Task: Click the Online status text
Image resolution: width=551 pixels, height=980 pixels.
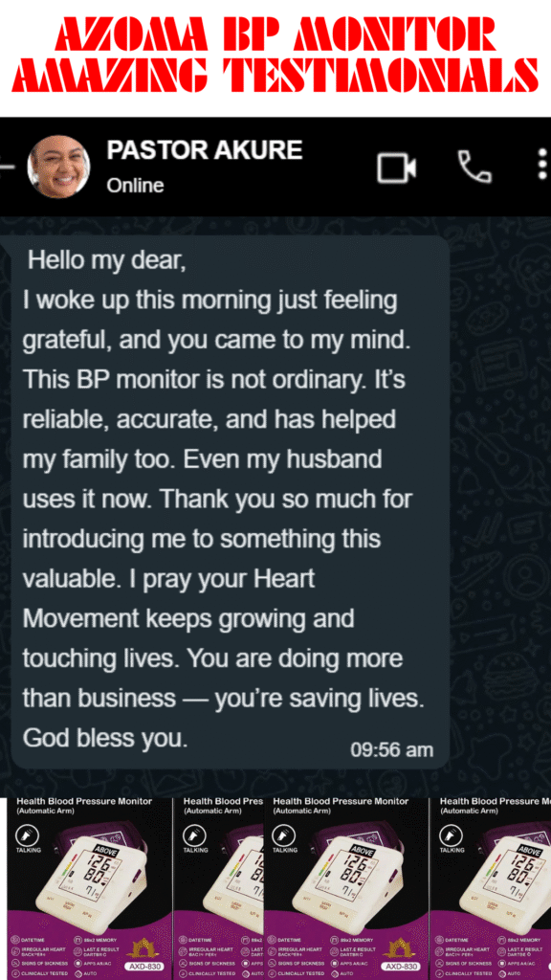Action: tap(135, 186)
